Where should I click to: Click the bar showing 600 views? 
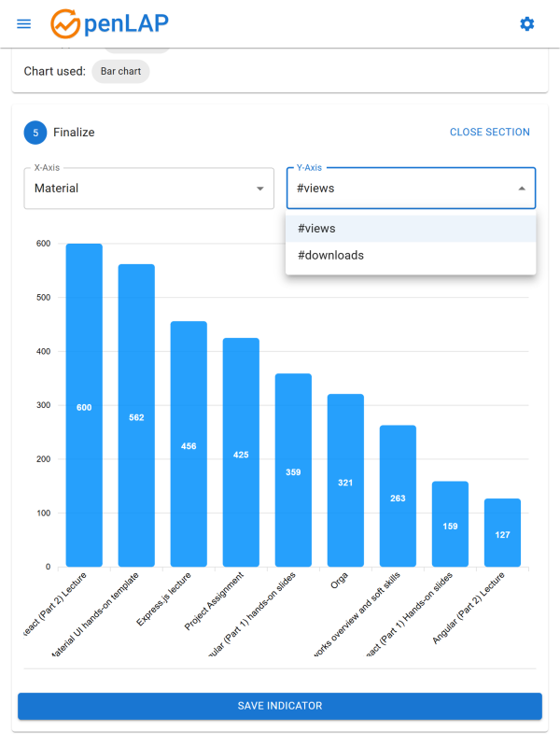click(84, 406)
